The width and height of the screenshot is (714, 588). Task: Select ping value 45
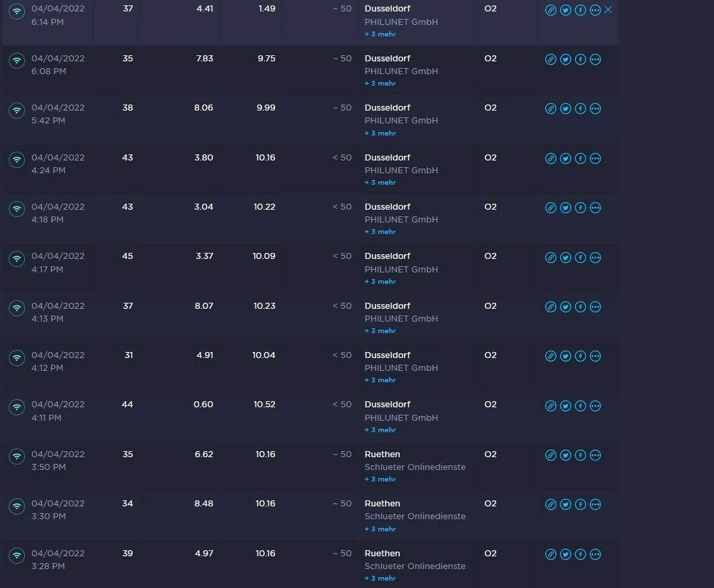click(127, 256)
